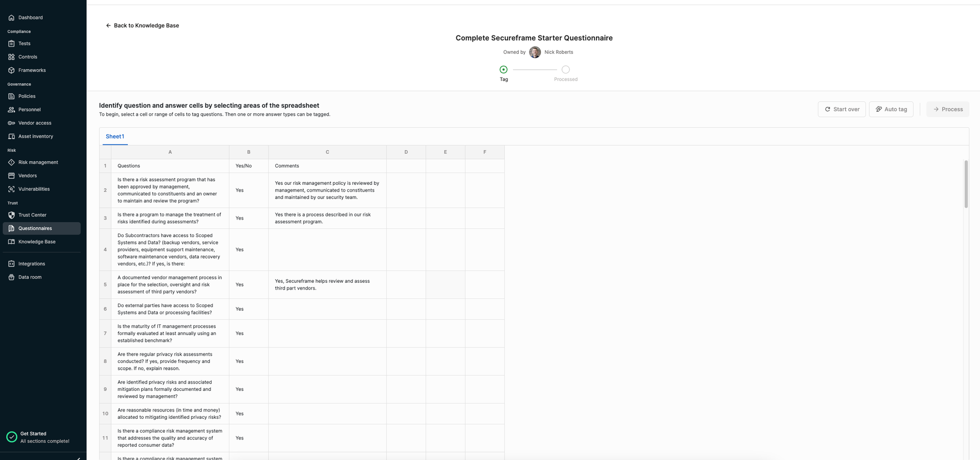Click Nick Roberts' avatar photo
980x460 pixels.
[535, 52]
